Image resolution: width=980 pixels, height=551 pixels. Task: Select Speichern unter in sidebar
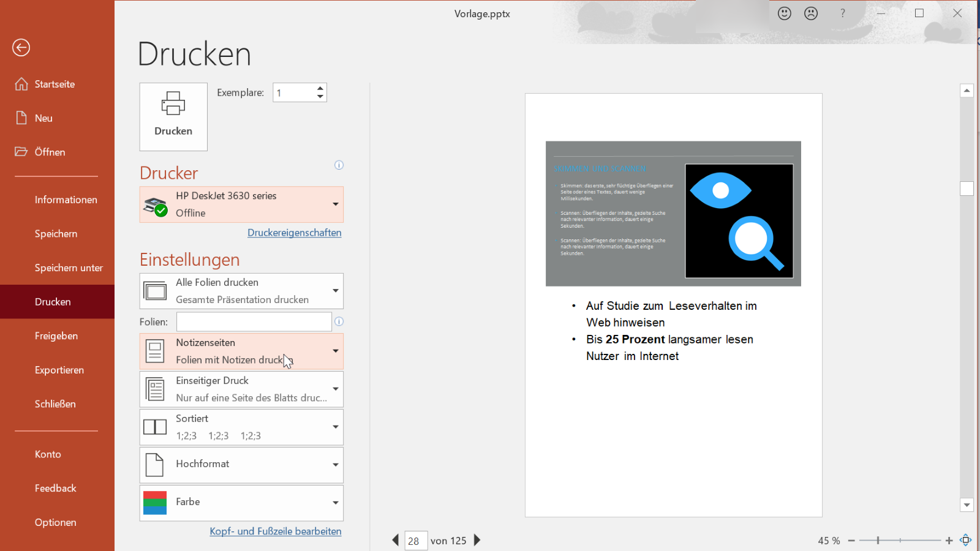click(x=69, y=268)
